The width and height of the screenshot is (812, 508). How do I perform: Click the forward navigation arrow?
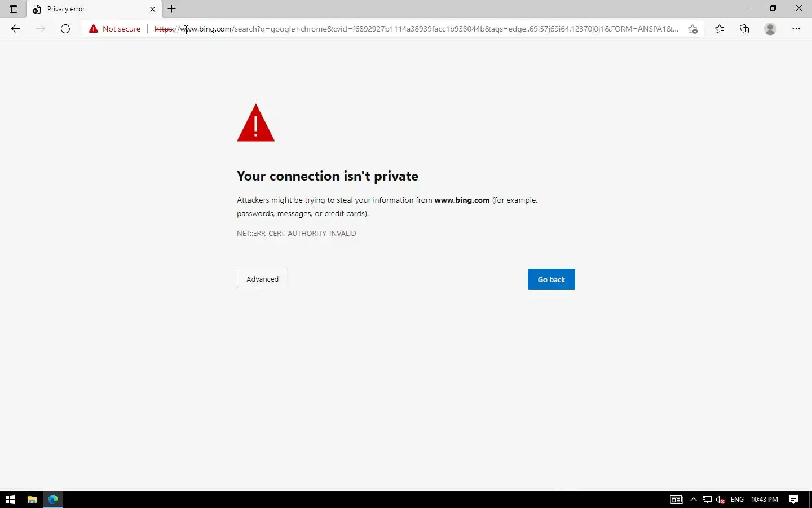point(41,29)
